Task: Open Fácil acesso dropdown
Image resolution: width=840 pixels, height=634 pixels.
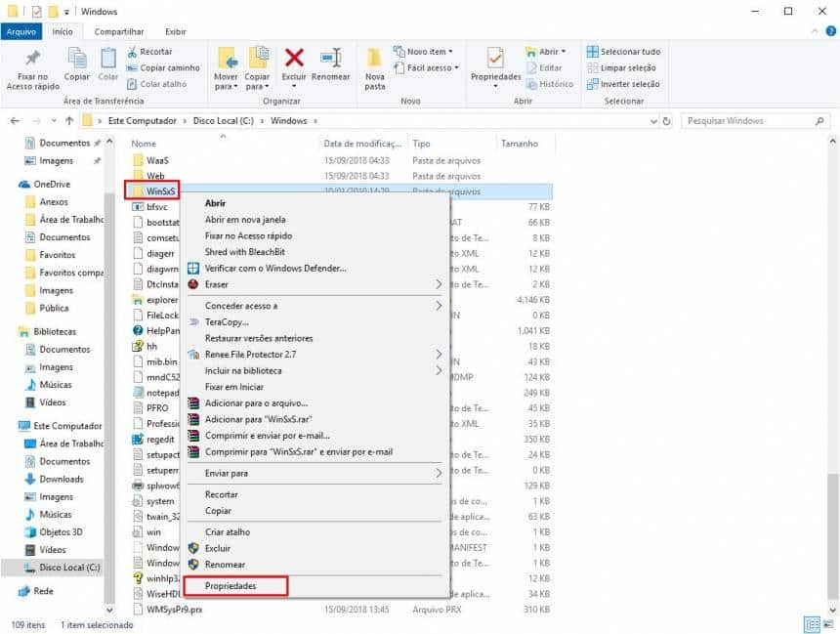Action: tap(427, 68)
